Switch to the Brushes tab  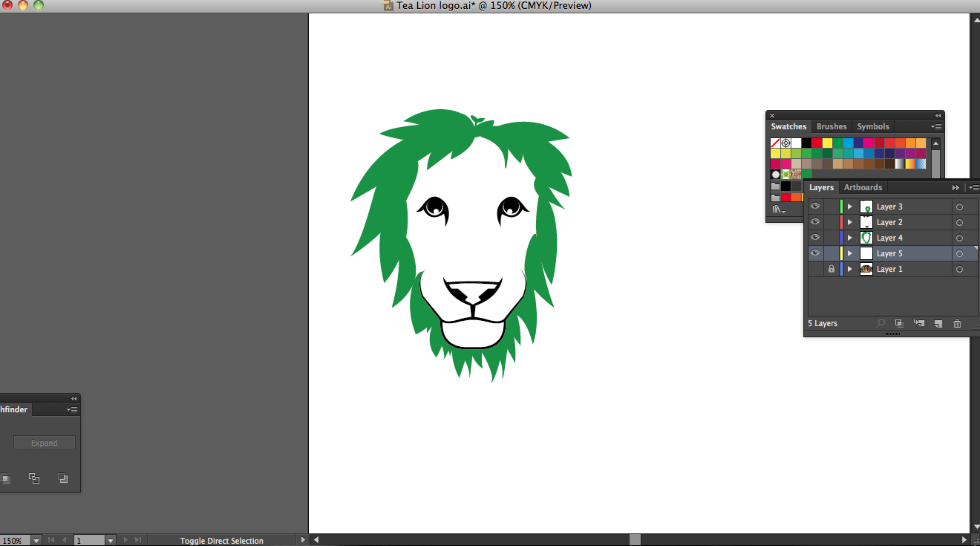click(x=832, y=127)
